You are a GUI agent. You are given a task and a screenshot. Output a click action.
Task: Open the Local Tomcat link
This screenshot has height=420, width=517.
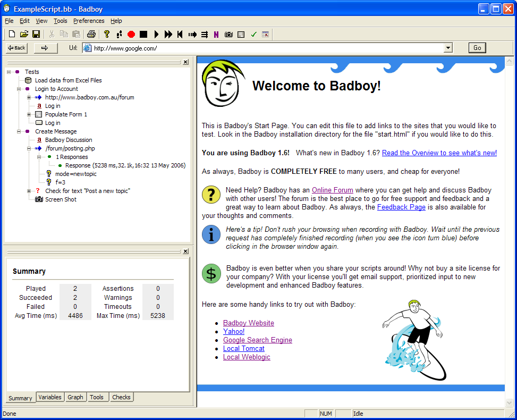244,349
